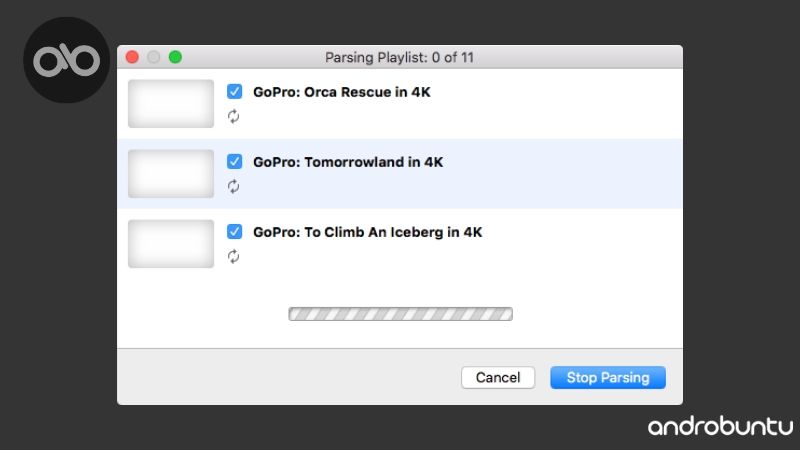Image resolution: width=800 pixels, height=450 pixels.
Task: Uncheck the GoPro: Tomorrowland in 4K checkbox
Action: coord(234,162)
